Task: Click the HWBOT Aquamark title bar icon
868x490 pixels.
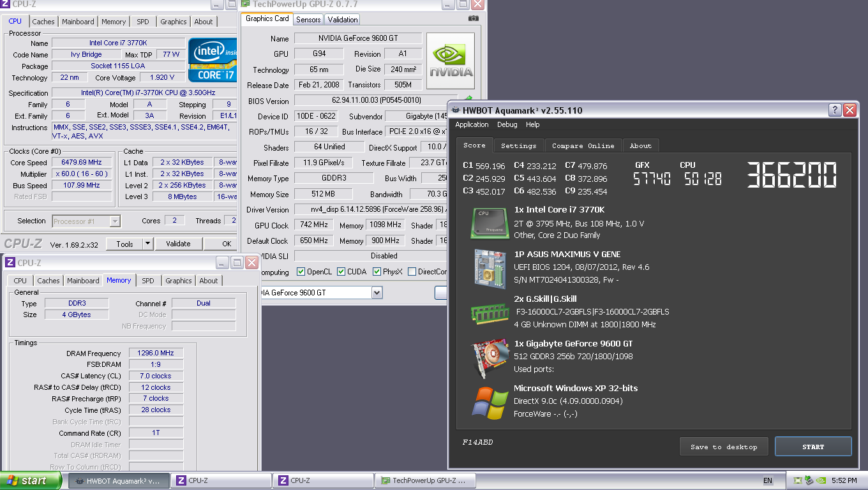Action: pyautogui.click(x=457, y=110)
